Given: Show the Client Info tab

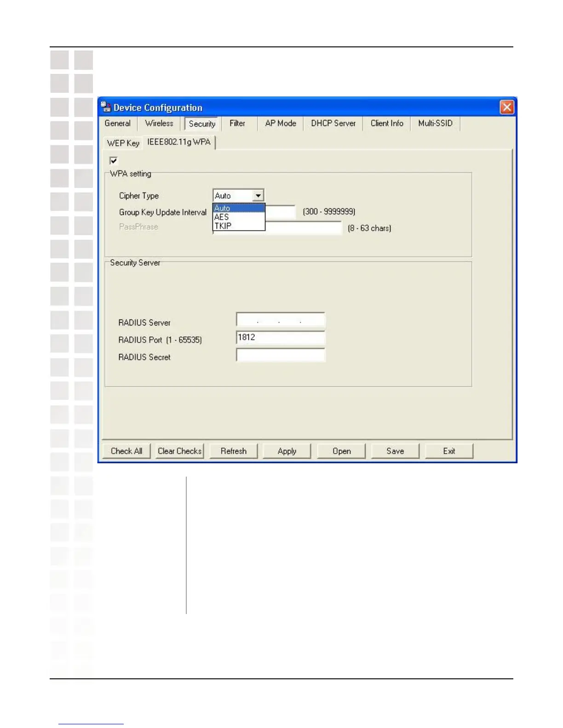Looking at the screenshot, I should pos(387,123).
